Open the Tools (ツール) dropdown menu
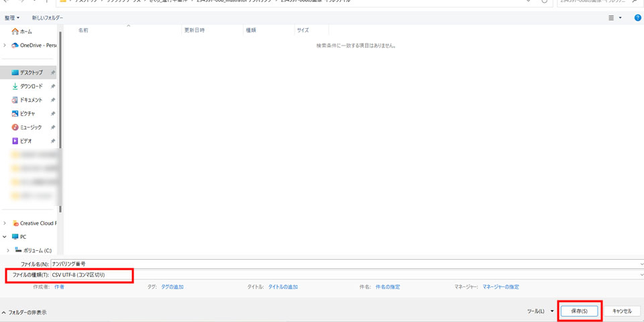644x322 pixels. click(541, 311)
